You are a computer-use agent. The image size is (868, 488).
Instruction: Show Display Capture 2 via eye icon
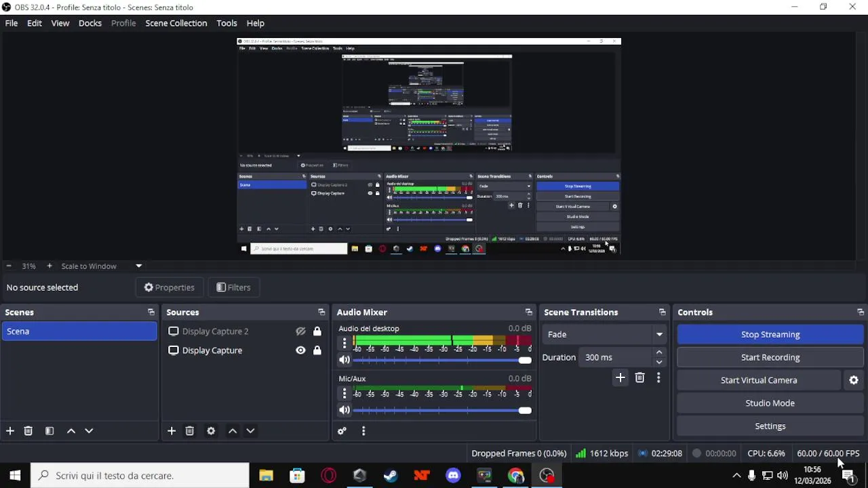[x=300, y=331]
